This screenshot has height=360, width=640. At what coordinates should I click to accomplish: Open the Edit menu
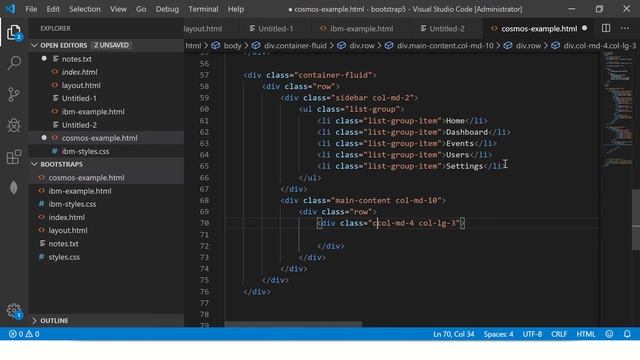click(53, 9)
